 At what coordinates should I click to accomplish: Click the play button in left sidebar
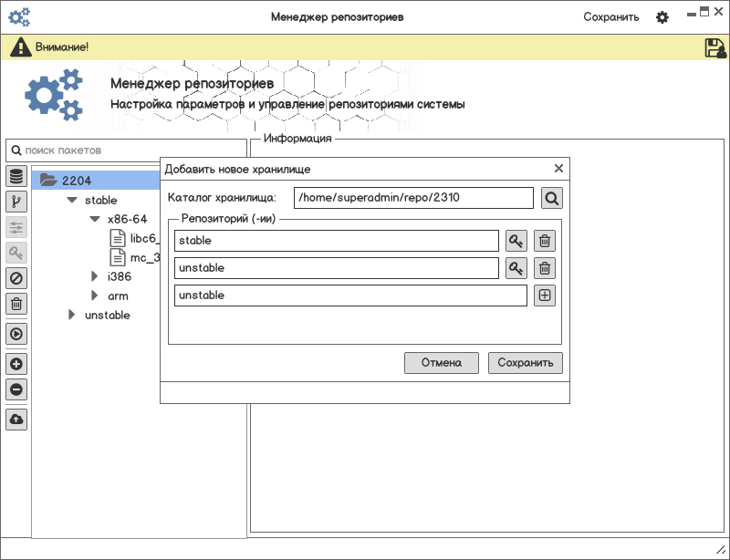point(16,334)
